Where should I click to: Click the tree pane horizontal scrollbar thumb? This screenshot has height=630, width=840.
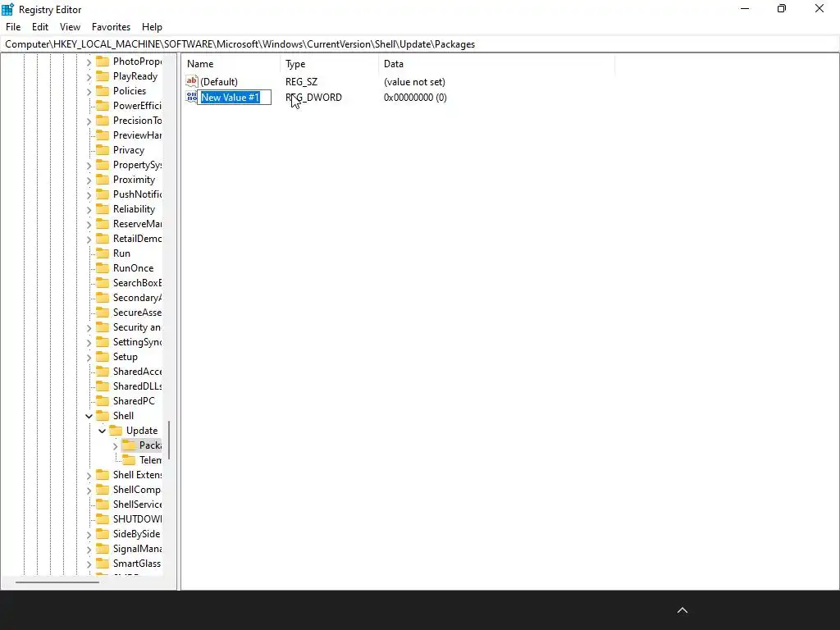[x=57, y=582]
